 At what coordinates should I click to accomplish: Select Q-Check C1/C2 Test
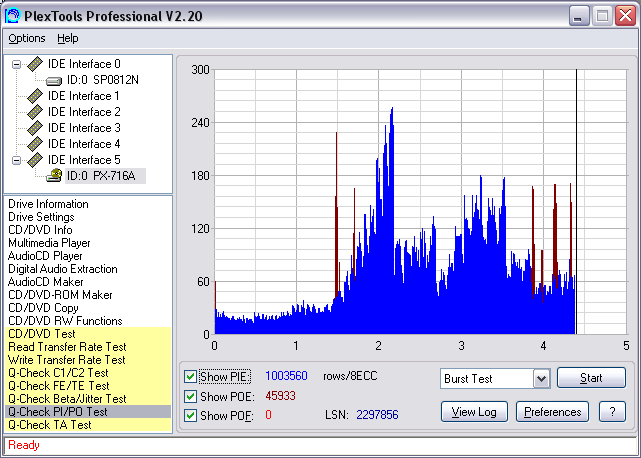(x=88, y=373)
